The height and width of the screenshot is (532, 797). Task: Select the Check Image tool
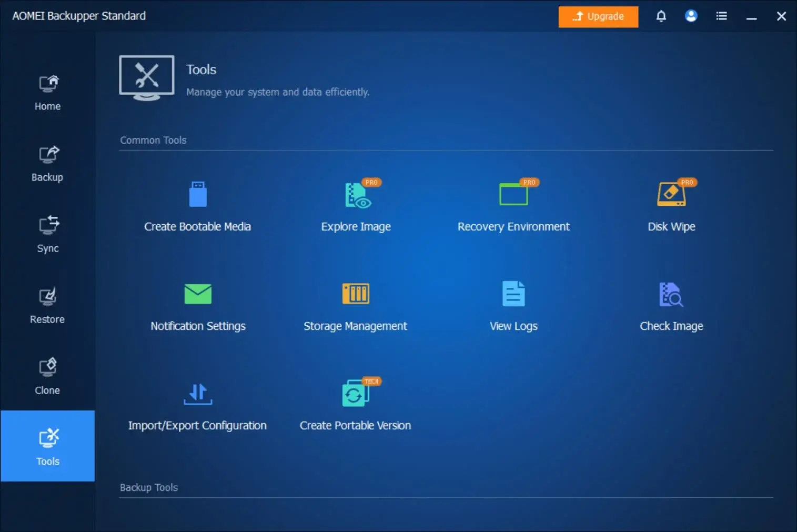tap(671, 305)
